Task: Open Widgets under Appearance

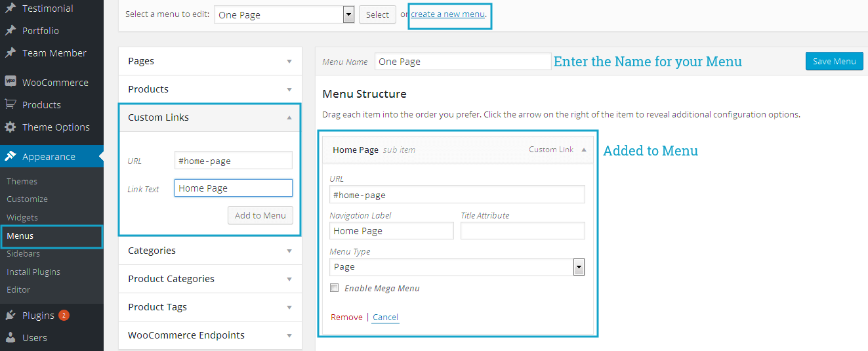Action: (x=22, y=217)
